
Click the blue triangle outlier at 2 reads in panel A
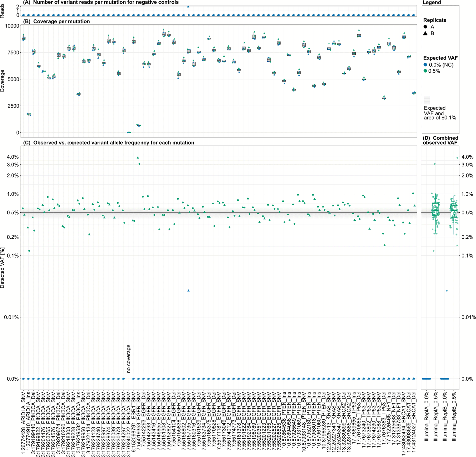point(188,7)
